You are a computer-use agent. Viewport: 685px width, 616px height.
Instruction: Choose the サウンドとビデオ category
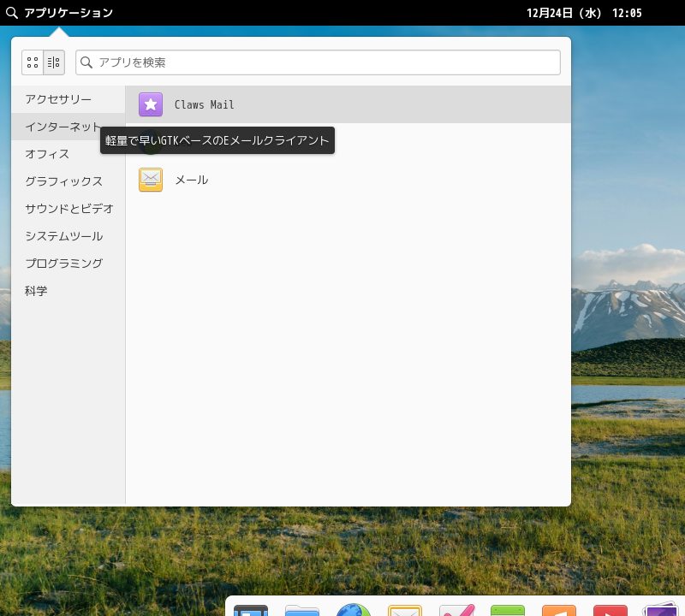point(68,209)
